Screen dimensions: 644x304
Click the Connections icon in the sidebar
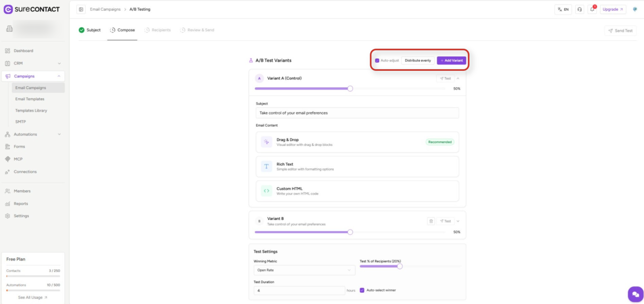8,172
